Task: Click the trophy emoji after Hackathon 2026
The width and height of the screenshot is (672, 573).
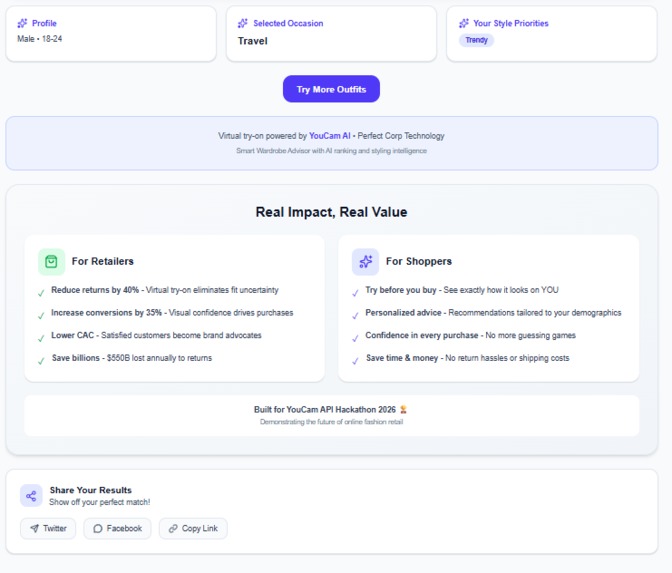Action: point(403,409)
